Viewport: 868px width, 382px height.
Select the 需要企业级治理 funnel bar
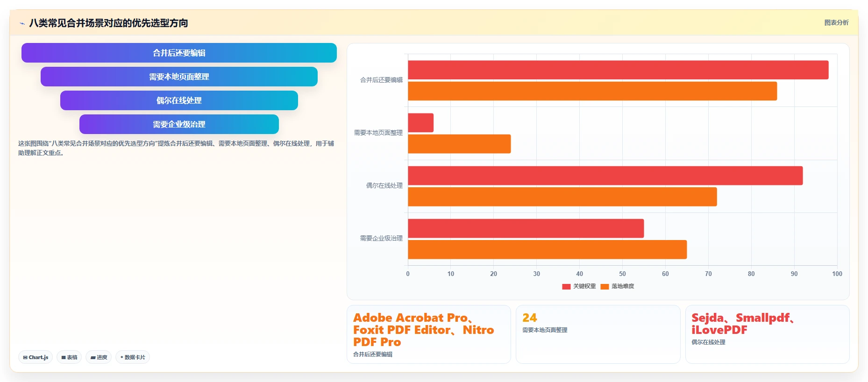click(179, 124)
